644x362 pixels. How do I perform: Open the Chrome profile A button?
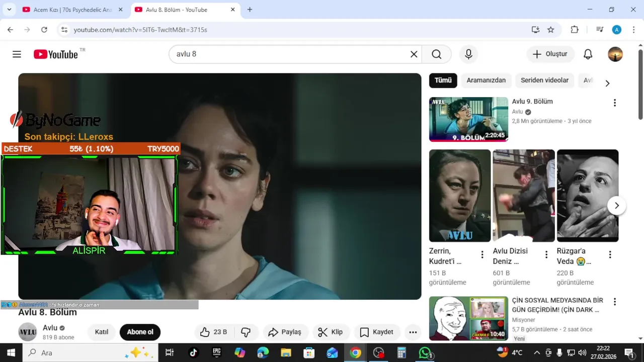pos(617,30)
